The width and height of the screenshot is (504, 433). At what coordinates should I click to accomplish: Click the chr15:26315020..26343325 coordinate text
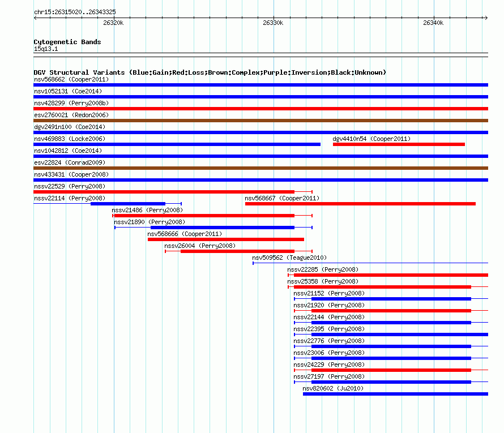75,12
